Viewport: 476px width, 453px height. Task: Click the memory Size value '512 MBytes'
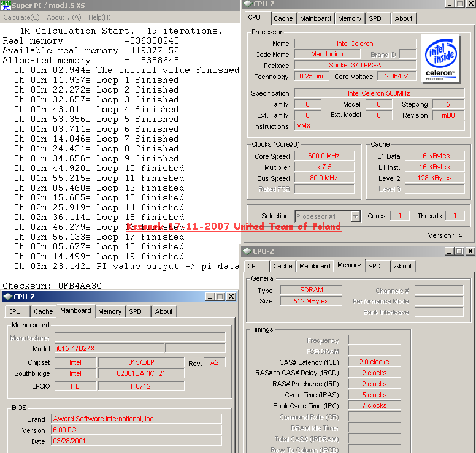[x=311, y=301]
